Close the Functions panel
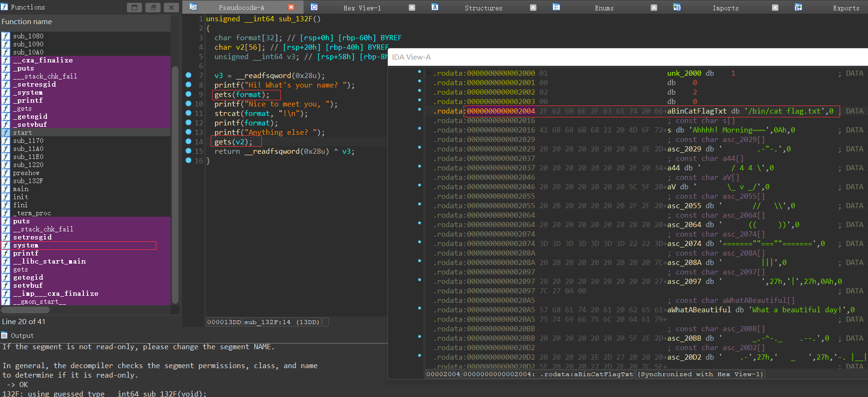This screenshot has width=868, height=397. coord(171,8)
